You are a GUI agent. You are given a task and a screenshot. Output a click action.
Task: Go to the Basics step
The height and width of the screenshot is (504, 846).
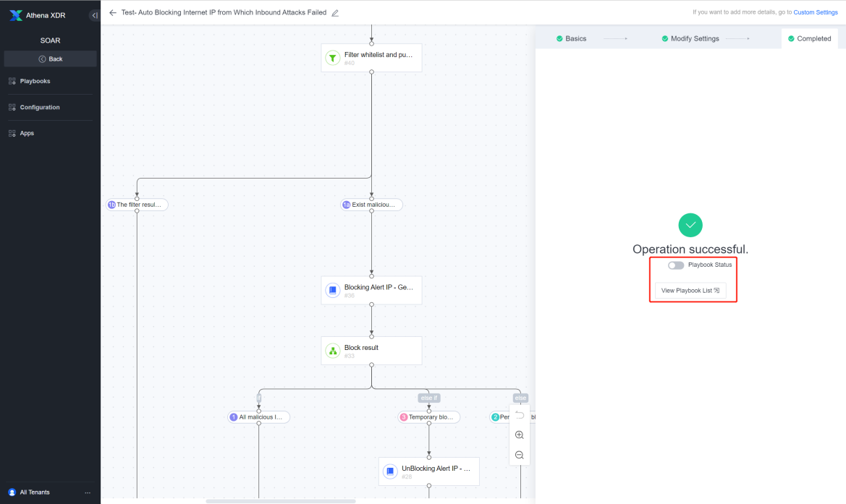572,38
